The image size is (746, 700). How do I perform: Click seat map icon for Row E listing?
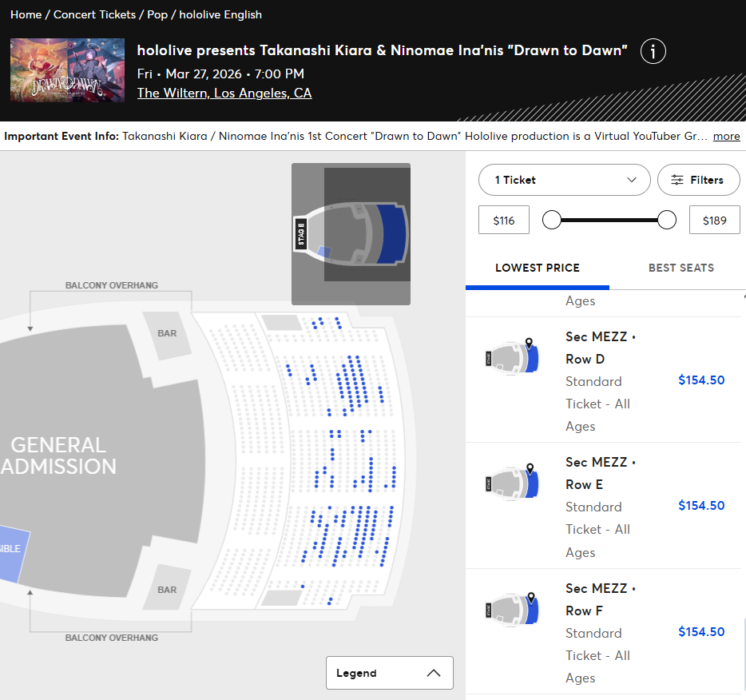pos(512,483)
